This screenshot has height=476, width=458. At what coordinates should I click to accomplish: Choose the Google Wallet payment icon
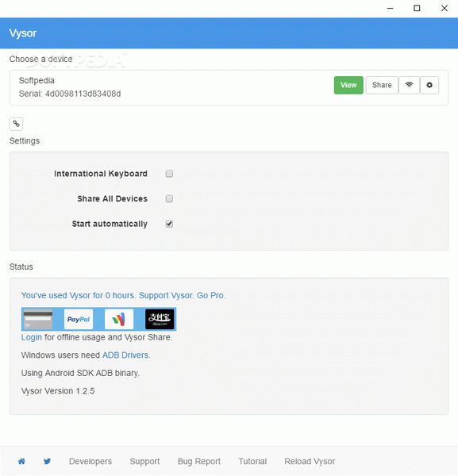click(x=119, y=319)
